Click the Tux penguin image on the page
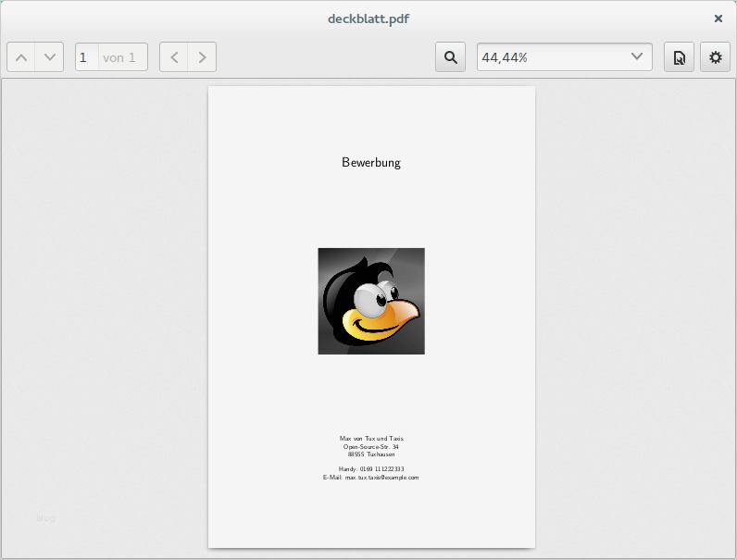737x560 pixels. (x=371, y=301)
